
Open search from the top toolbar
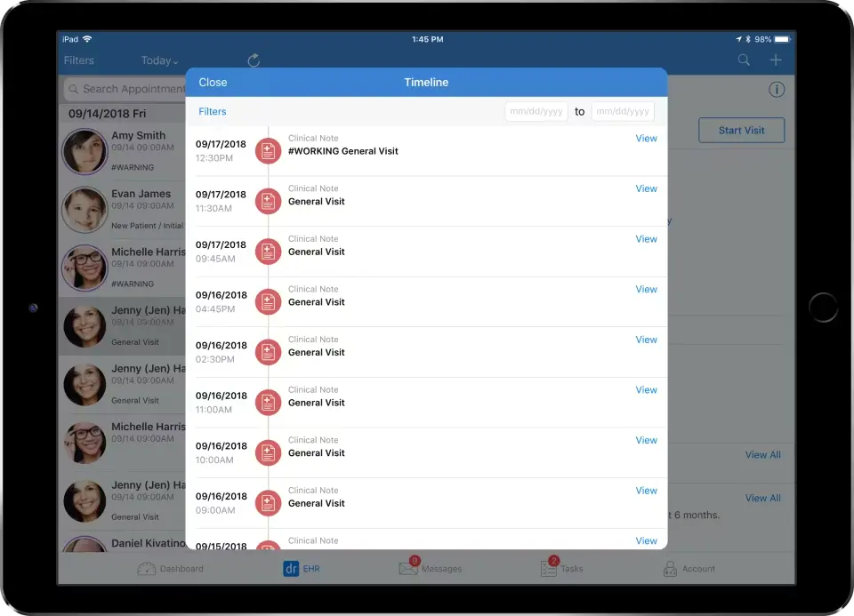pyautogui.click(x=744, y=60)
